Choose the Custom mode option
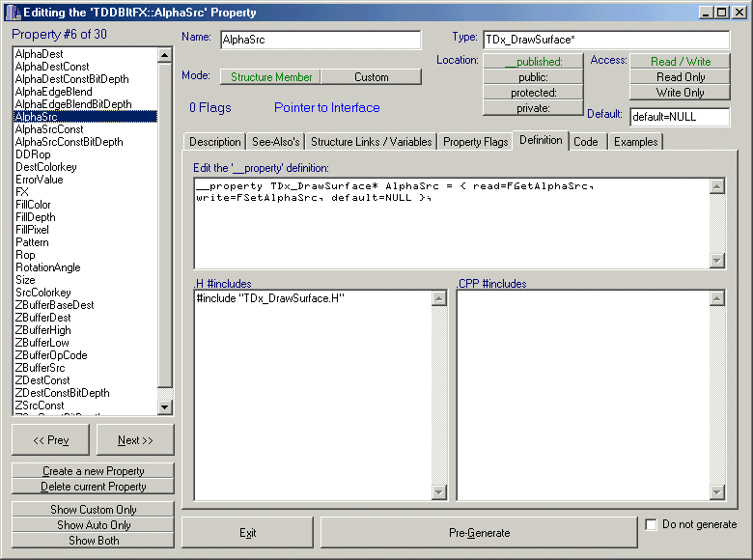The image size is (753, 560). (371, 77)
